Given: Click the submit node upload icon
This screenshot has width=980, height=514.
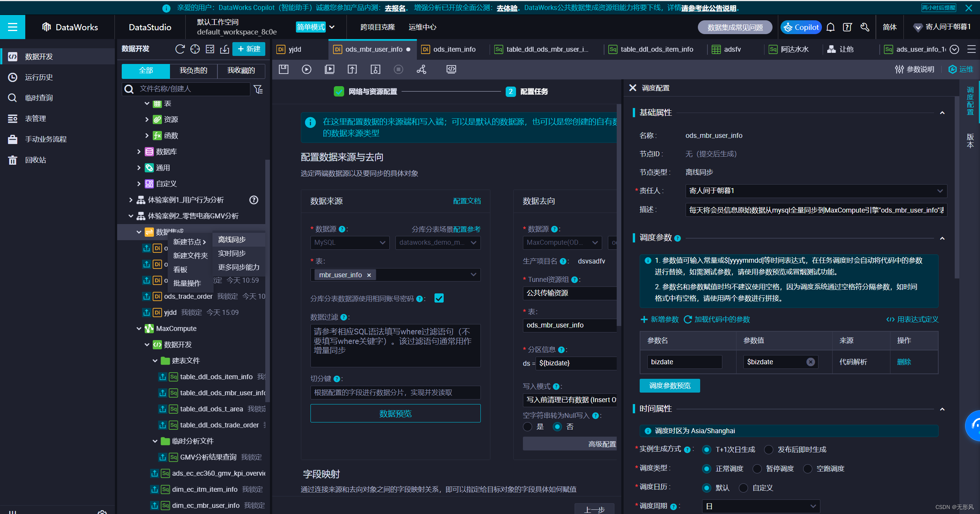Looking at the screenshot, I should (x=352, y=69).
